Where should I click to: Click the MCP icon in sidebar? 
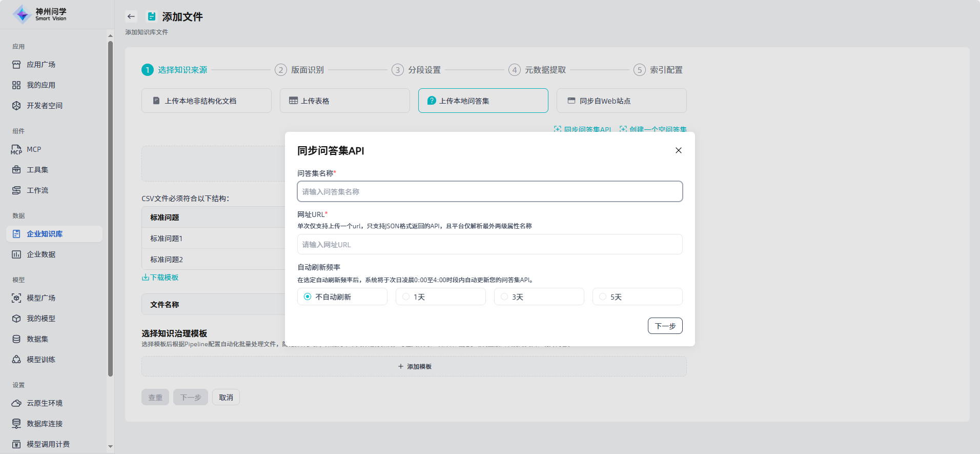pos(16,149)
